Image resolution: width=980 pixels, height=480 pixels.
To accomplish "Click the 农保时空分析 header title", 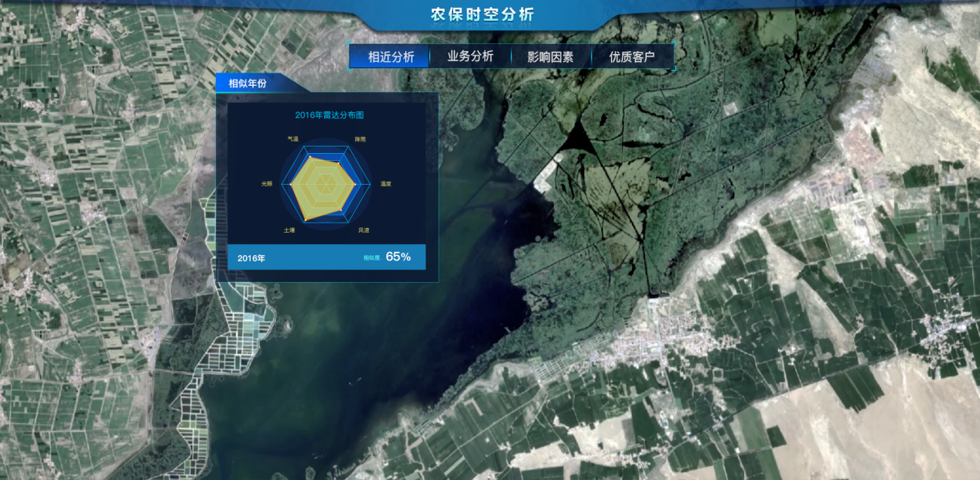I will pos(482,14).
